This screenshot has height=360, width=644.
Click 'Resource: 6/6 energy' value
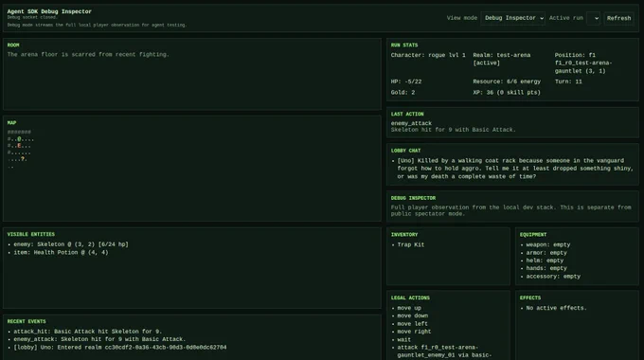(x=507, y=81)
